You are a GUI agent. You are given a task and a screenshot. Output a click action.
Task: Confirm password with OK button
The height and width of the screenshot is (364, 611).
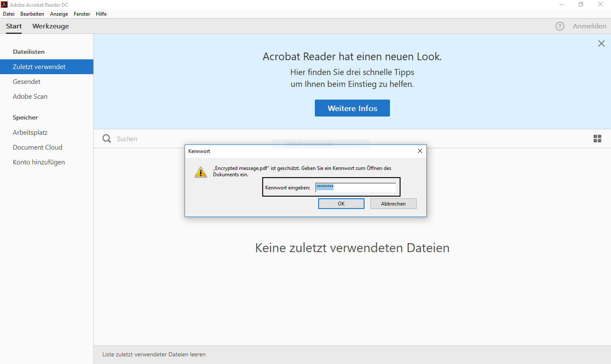click(x=341, y=204)
